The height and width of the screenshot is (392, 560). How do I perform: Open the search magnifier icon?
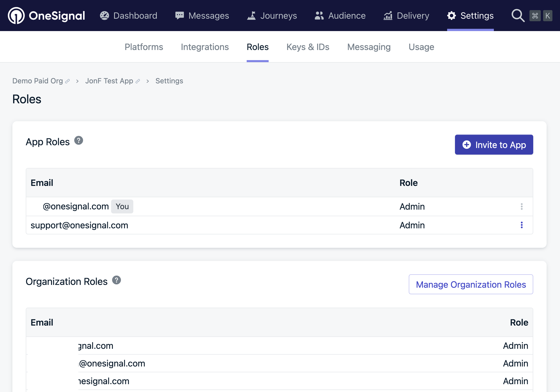point(518,16)
